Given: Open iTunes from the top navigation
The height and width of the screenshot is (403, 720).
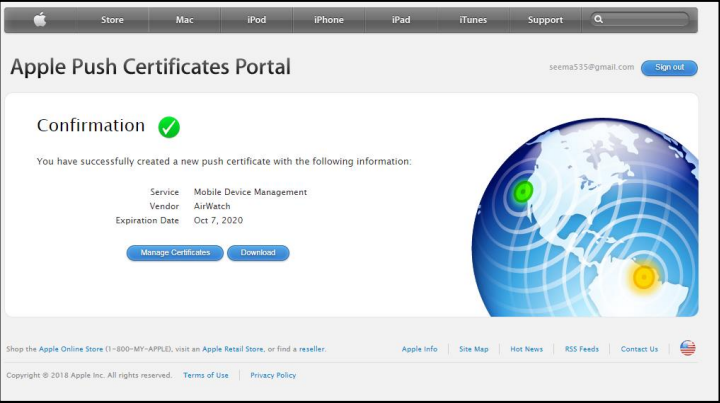Looking at the screenshot, I should pos(473,20).
